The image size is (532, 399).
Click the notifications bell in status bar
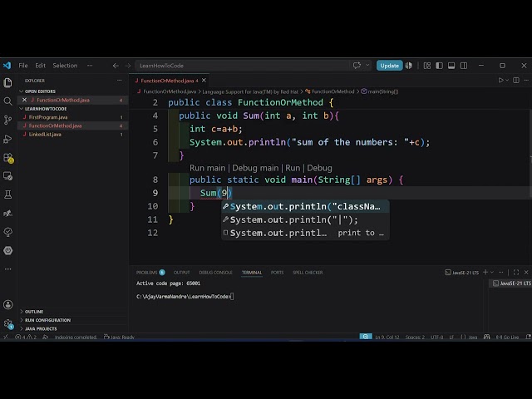point(529,337)
